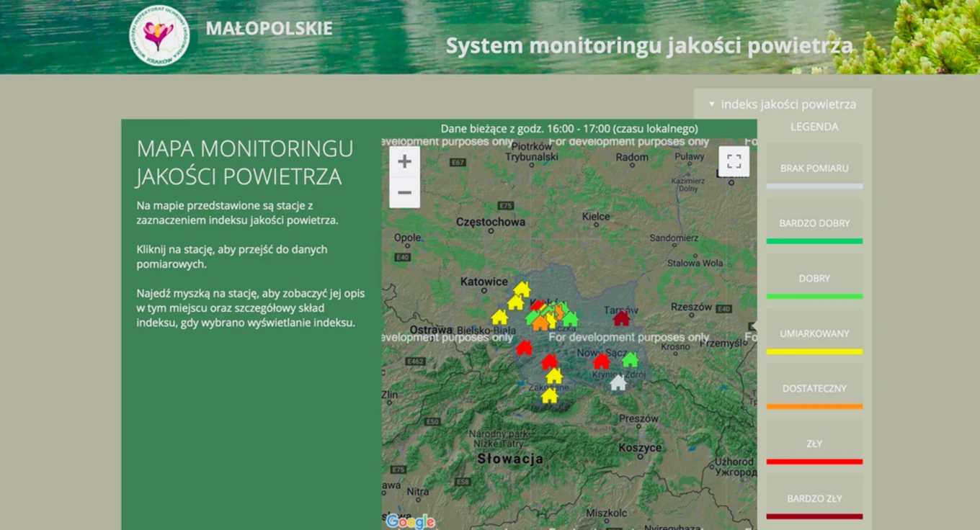Select the dark red station near Tarnów
This screenshot has height=530, width=980.
(620, 318)
